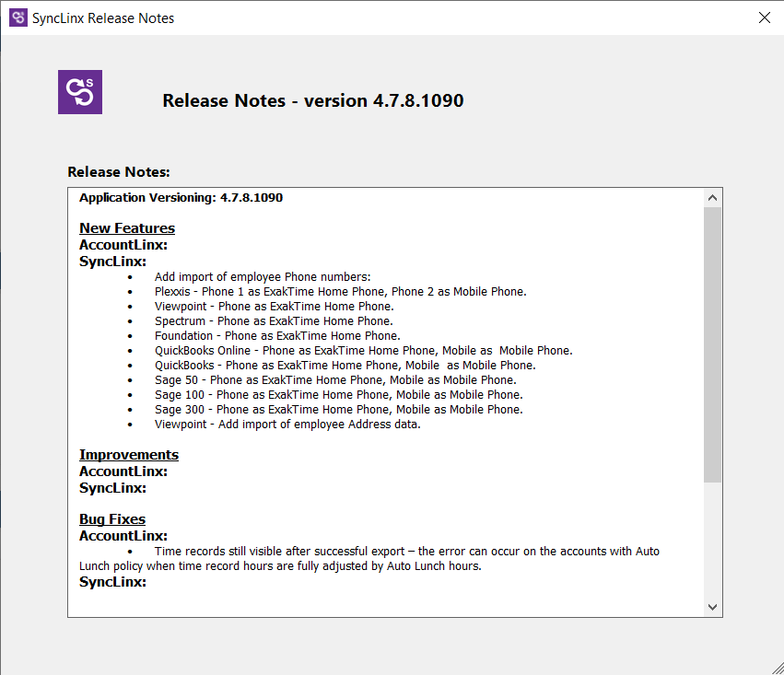Screen dimensions: 784x675
Task: Click the Spectrum phone mapping line
Action: (274, 321)
